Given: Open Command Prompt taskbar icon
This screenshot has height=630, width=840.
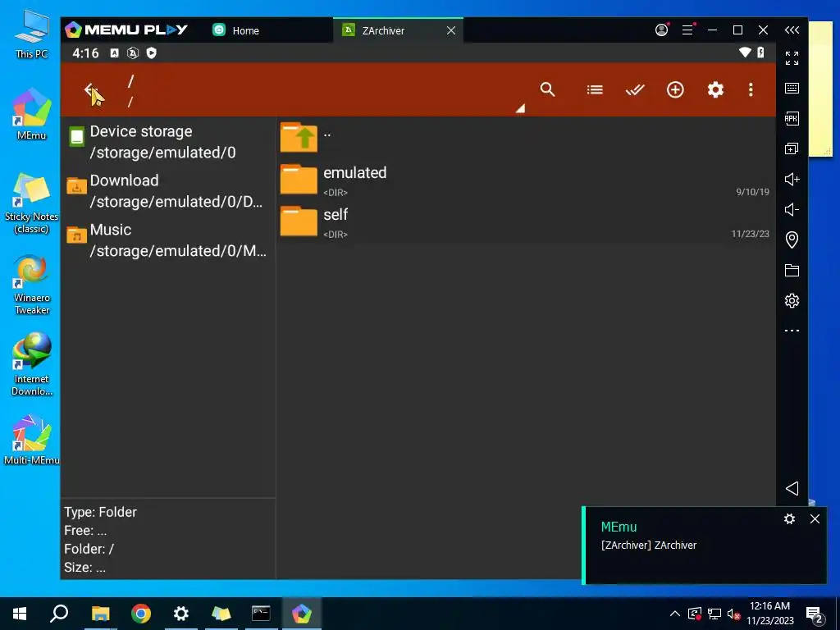Looking at the screenshot, I should tap(261, 614).
